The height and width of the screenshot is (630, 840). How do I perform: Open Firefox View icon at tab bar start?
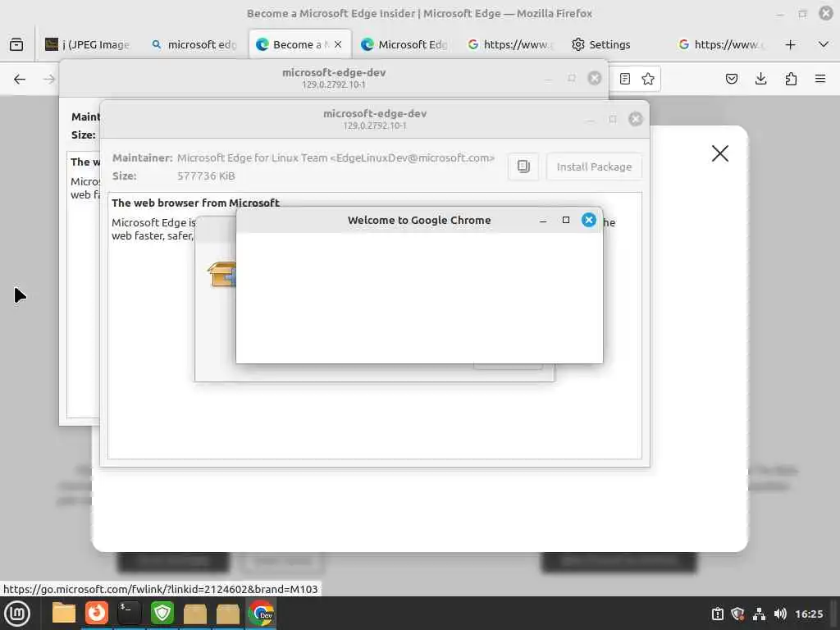tap(16, 44)
